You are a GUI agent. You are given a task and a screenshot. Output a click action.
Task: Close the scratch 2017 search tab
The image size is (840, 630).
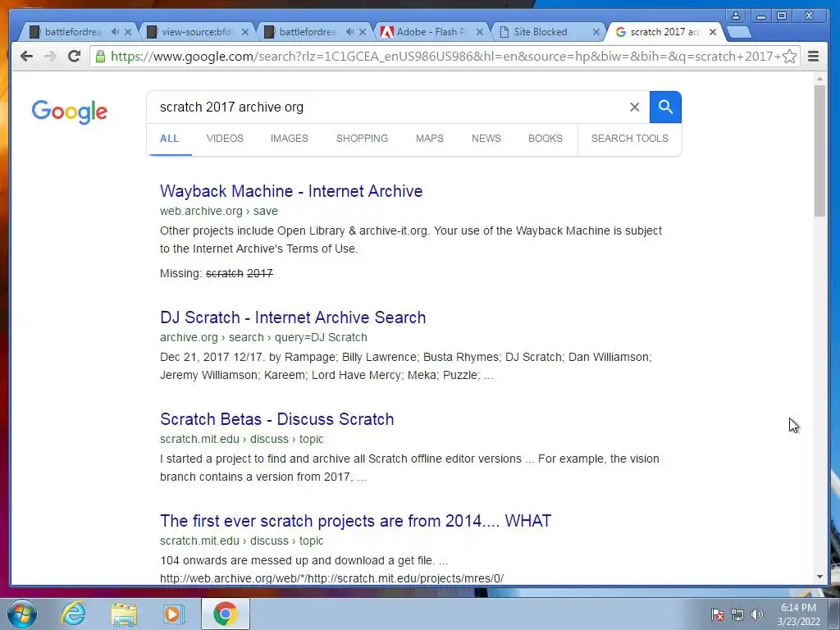click(713, 32)
